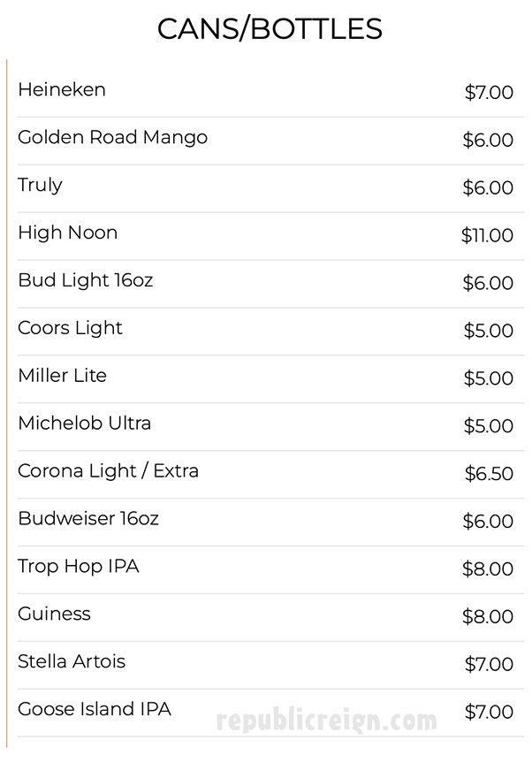Click the Miller Lite entry
Screen dimensions: 532x763
(62, 376)
